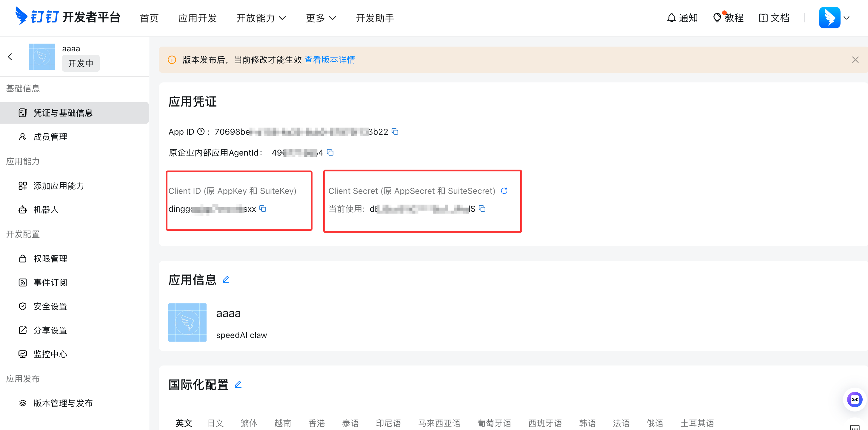Switch to the 英文 language tab
868x430 pixels.
(184, 423)
